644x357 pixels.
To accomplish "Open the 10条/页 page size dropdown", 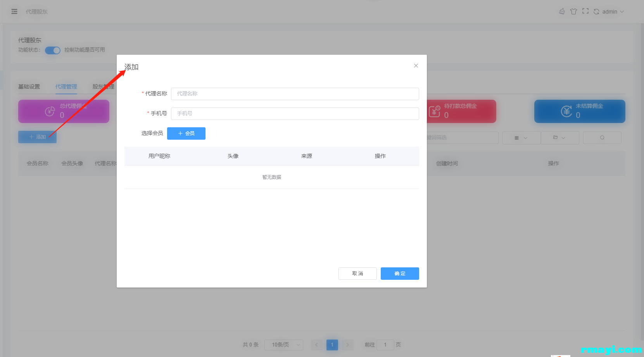I will (x=284, y=345).
